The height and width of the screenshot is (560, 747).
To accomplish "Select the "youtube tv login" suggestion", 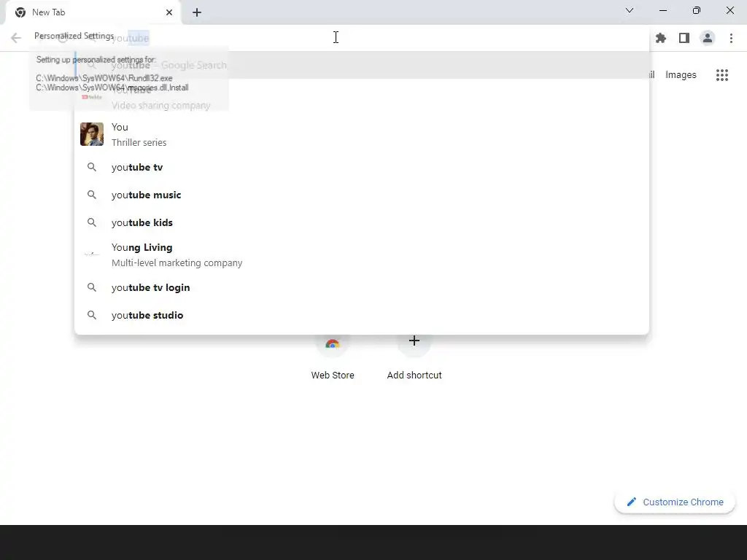I will [362, 287].
